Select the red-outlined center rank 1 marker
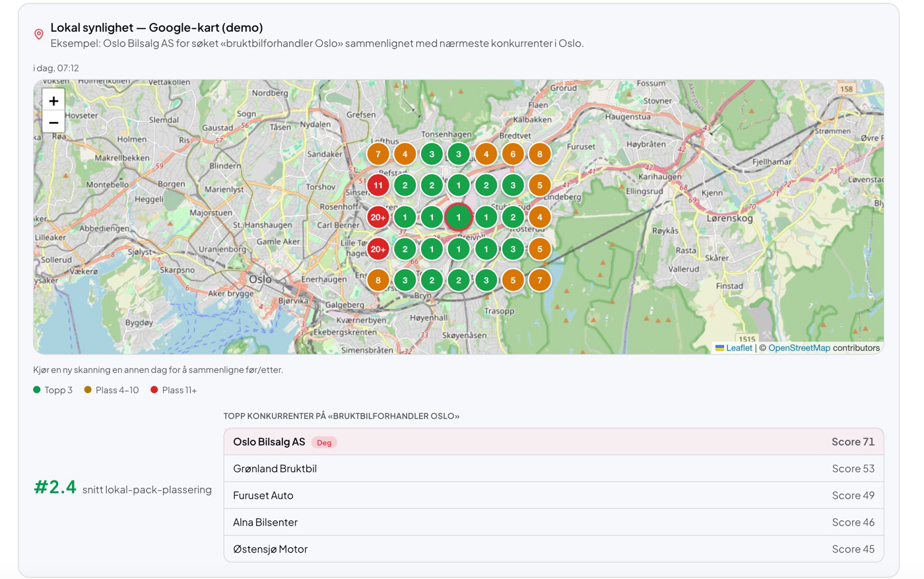The height and width of the screenshot is (579, 924). [x=459, y=217]
